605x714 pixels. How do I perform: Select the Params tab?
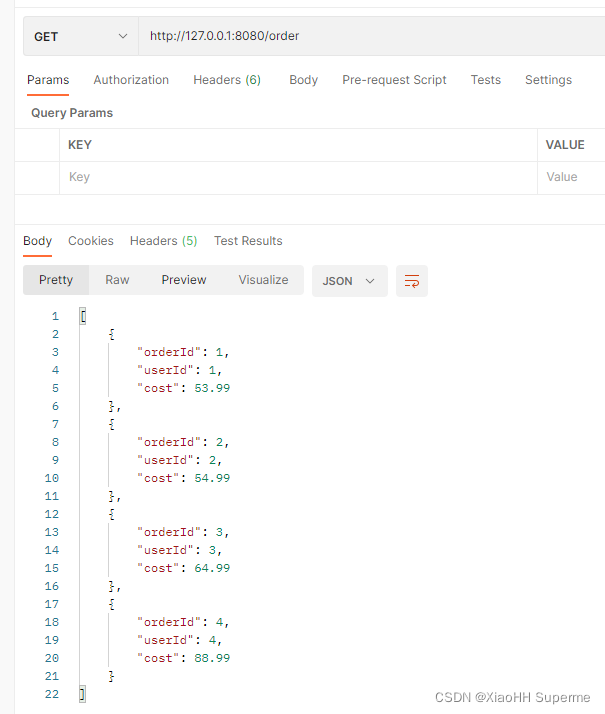click(x=48, y=80)
